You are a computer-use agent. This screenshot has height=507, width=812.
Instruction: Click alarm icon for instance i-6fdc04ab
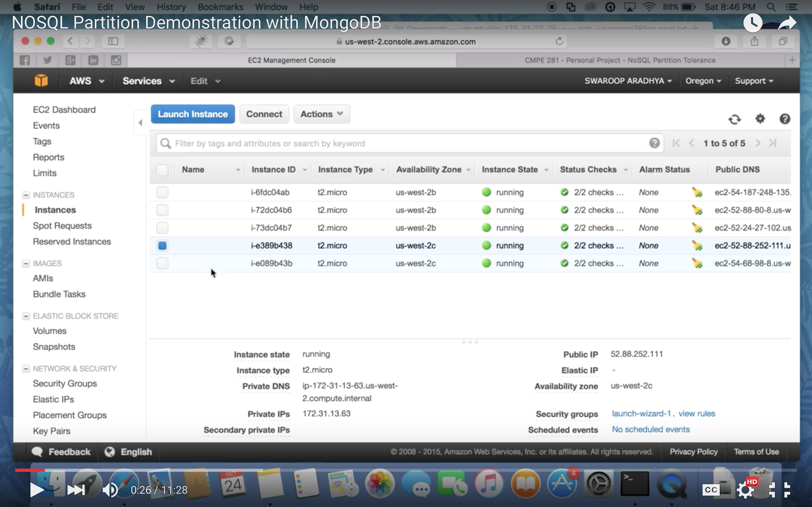(x=697, y=192)
